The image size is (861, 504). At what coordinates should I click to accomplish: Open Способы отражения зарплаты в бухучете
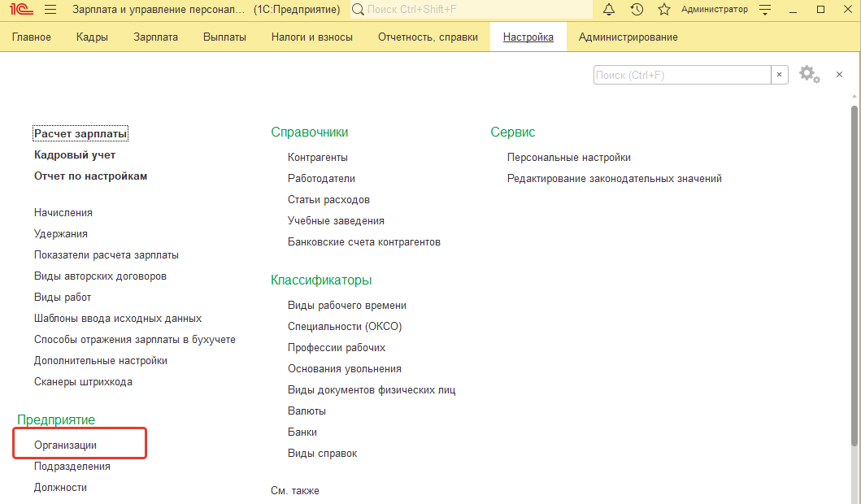pyautogui.click(x=134, y=339)
